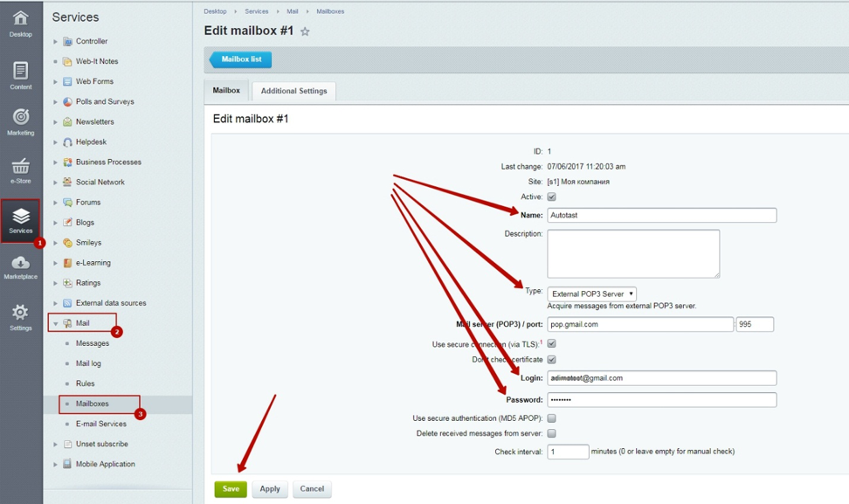Open the e-Store basket icon
The height and width of the screenshot is (504, 849).
21,165
